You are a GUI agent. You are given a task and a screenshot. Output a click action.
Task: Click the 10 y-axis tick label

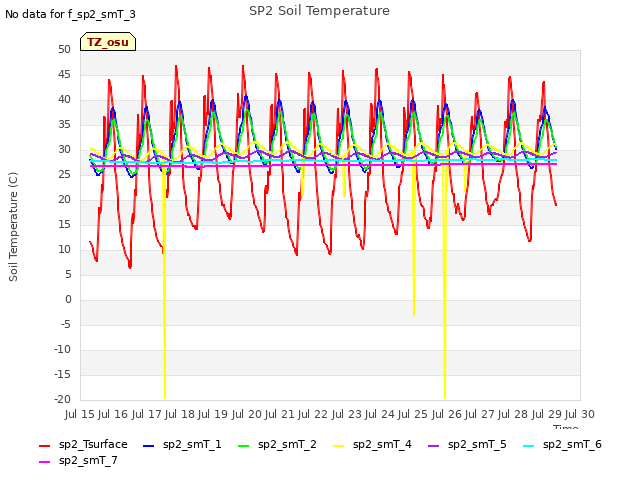64,249
